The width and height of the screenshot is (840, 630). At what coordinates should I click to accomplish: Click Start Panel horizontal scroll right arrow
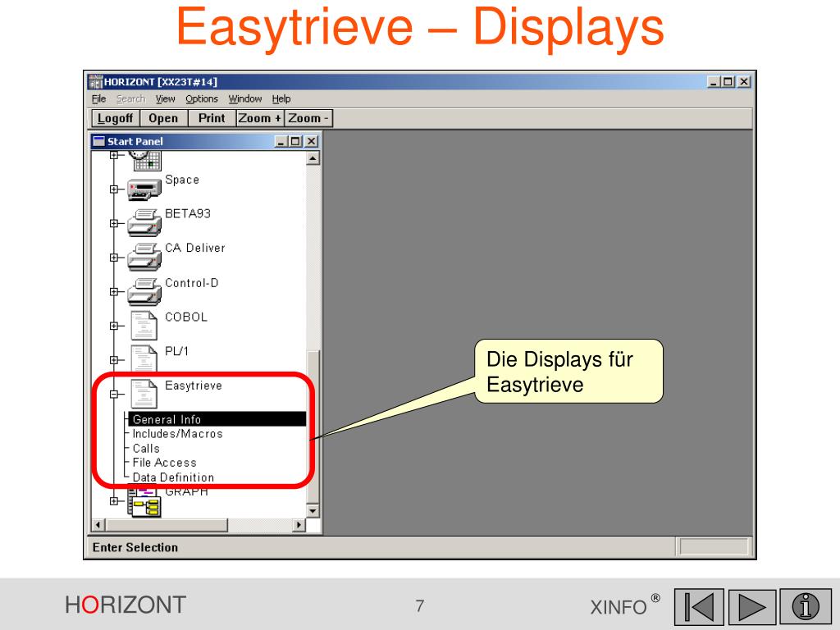pyautogui.click(x=299, y=525)
